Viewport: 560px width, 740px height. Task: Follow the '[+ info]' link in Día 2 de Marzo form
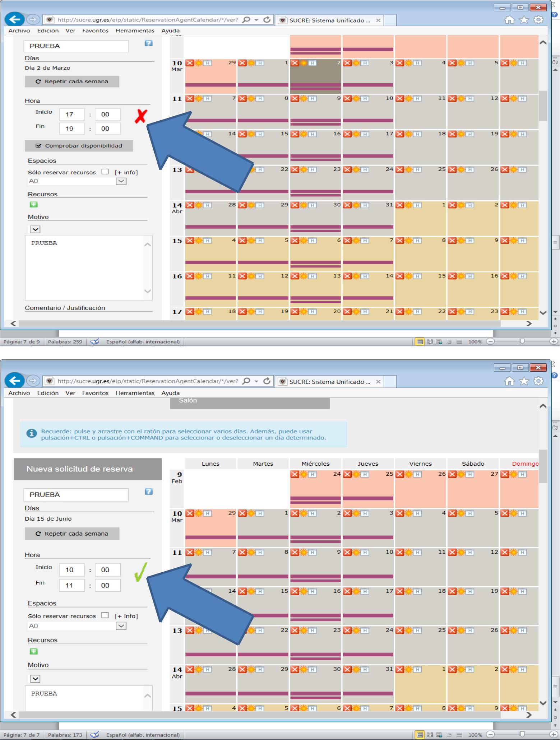126,172
